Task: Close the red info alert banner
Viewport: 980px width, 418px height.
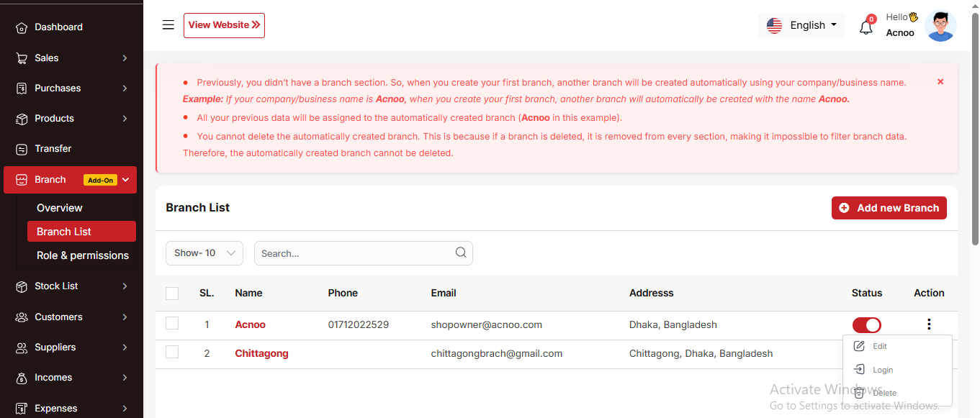Action: point(940,82)
